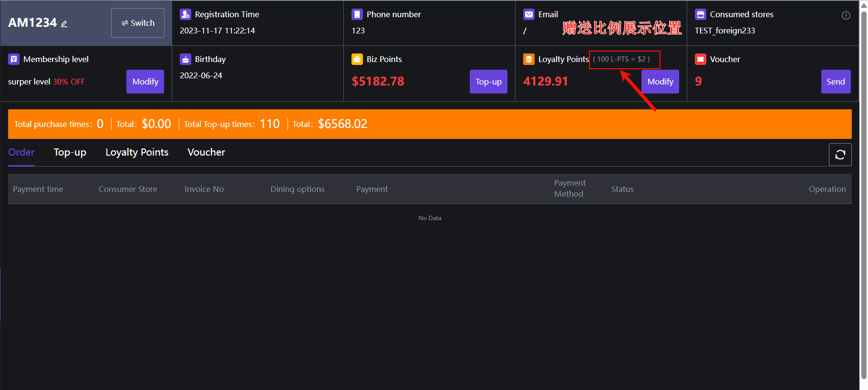Top-up the Biz Points balance
Viewport: 868px width, 390px height.
pyautogui.click(x=488, y=82)
